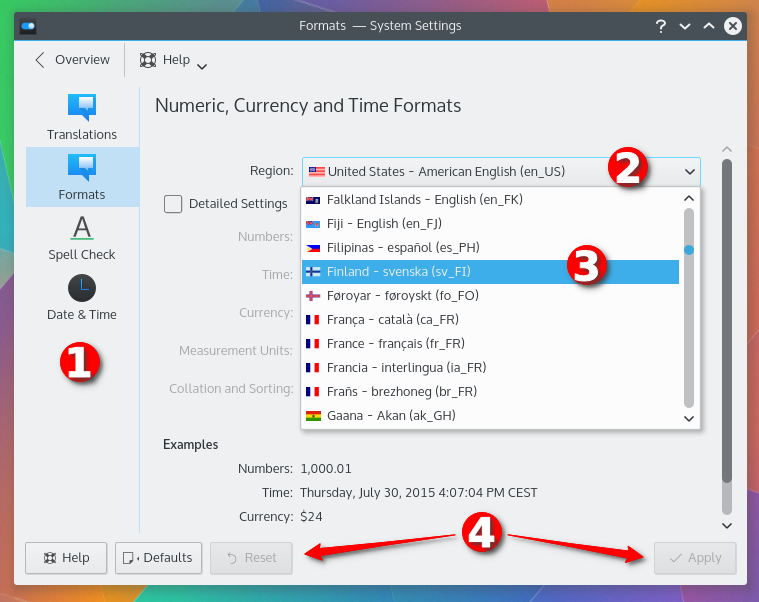Click the Overview back arrow

click(x=40, y=60)
